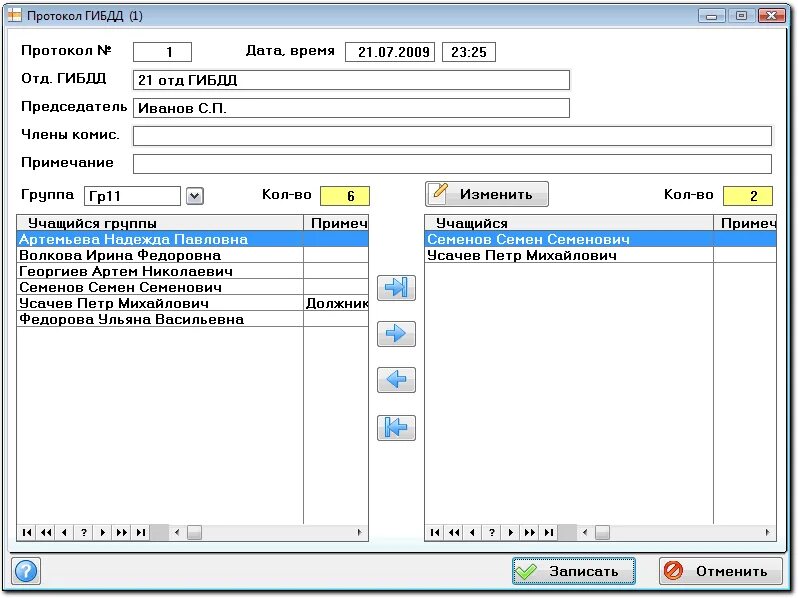Select Волкова Ирина Федоровна row
Image resolution: width=798 pixels, height=598 pixels.
point(193,255)
